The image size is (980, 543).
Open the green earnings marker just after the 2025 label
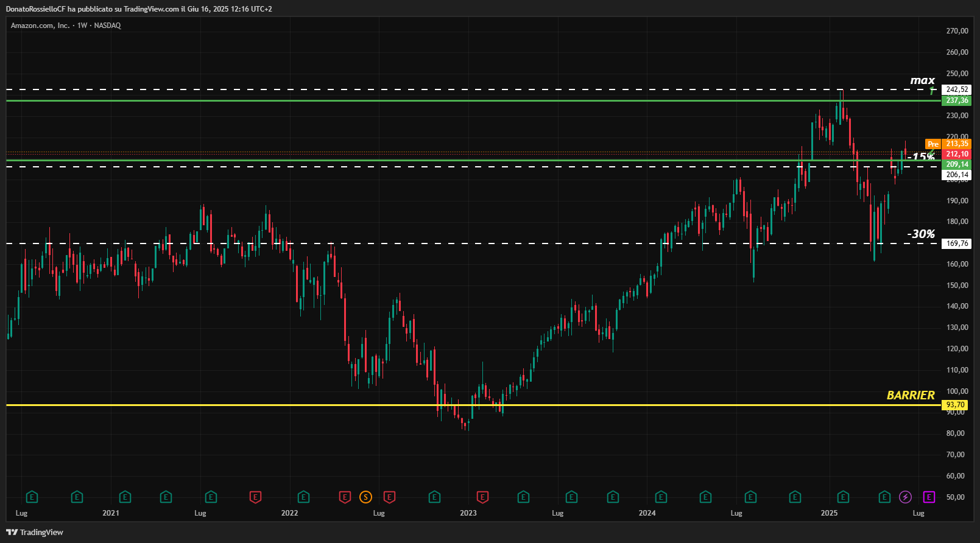pos(843,497)
